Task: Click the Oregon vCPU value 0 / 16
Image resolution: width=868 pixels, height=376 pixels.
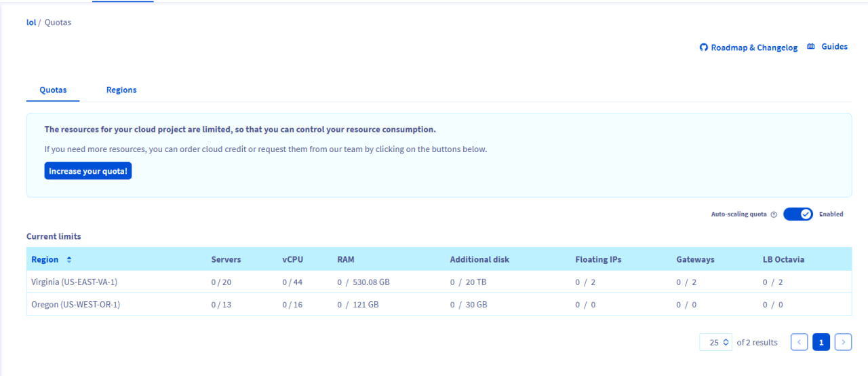Action: point(292,305)
